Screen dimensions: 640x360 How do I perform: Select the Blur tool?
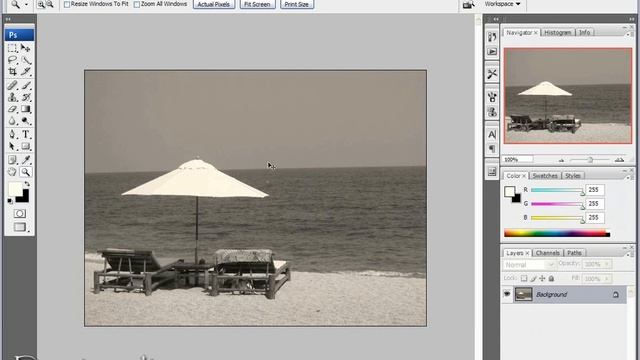coord(12,121)
